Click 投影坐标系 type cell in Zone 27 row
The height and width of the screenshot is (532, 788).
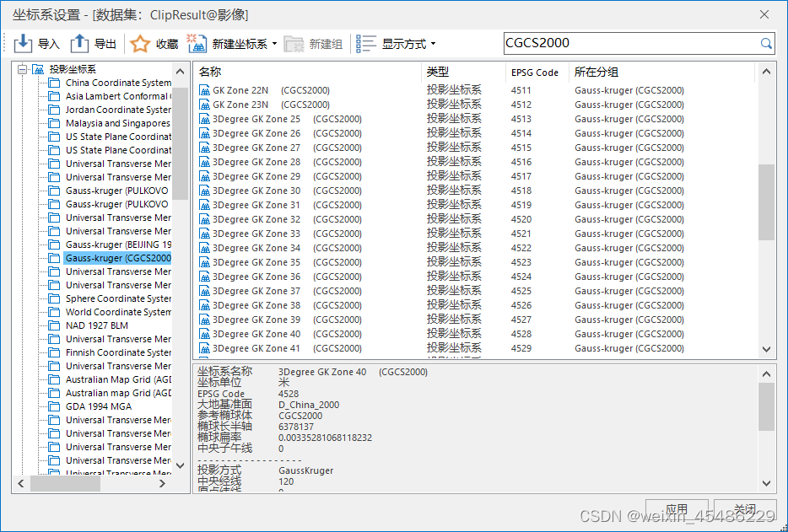pyautogui.click(x=454, y=148)
